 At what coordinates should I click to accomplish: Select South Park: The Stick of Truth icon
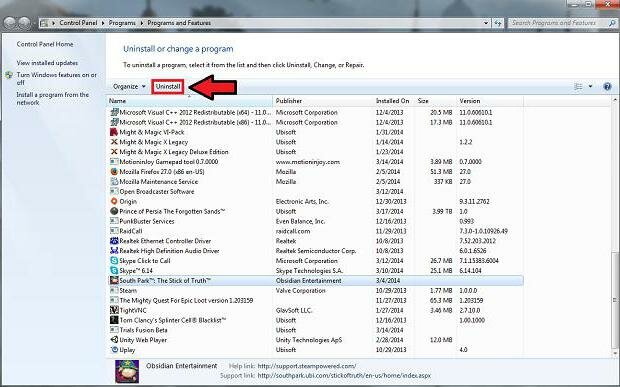[114, 280]
